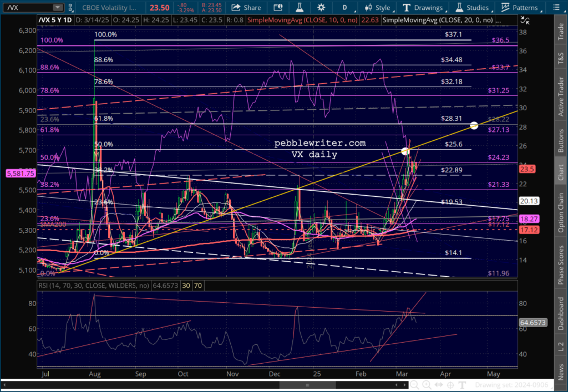Click the collapse/expand header icon at top right of chart
568x392 pixels.
[525, 21]
